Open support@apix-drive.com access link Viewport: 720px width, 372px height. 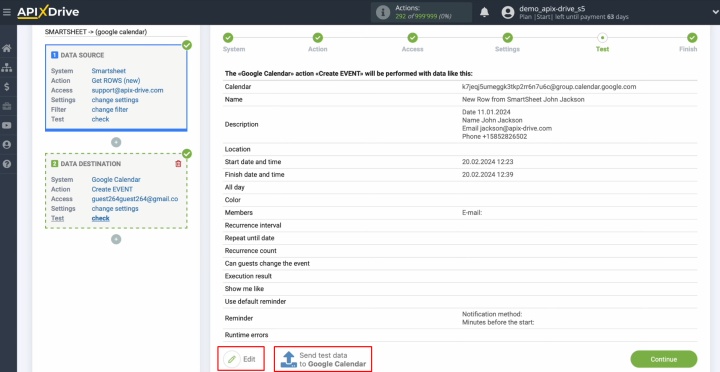tap(127, 90)
